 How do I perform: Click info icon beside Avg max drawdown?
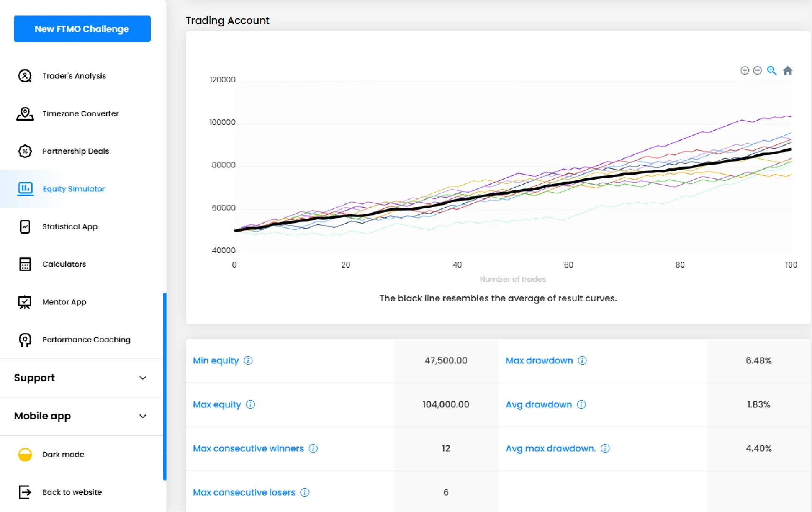click(605, 448)
